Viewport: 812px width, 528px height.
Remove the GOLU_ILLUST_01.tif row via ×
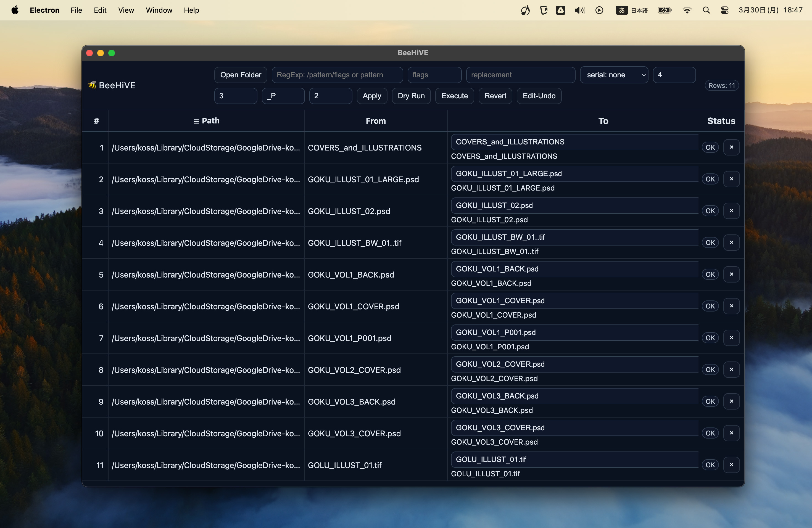pyautogui.click(x=731, y=464)
